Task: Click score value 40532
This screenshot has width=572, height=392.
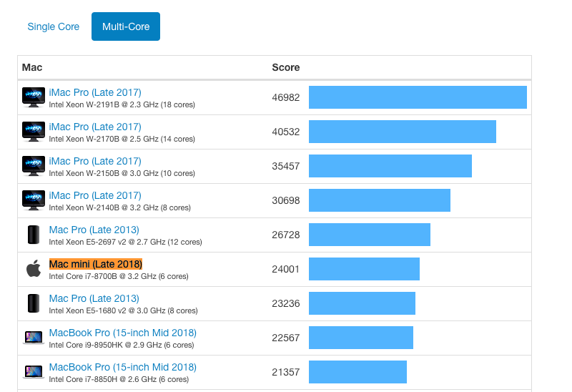Action: click(285, 132)
